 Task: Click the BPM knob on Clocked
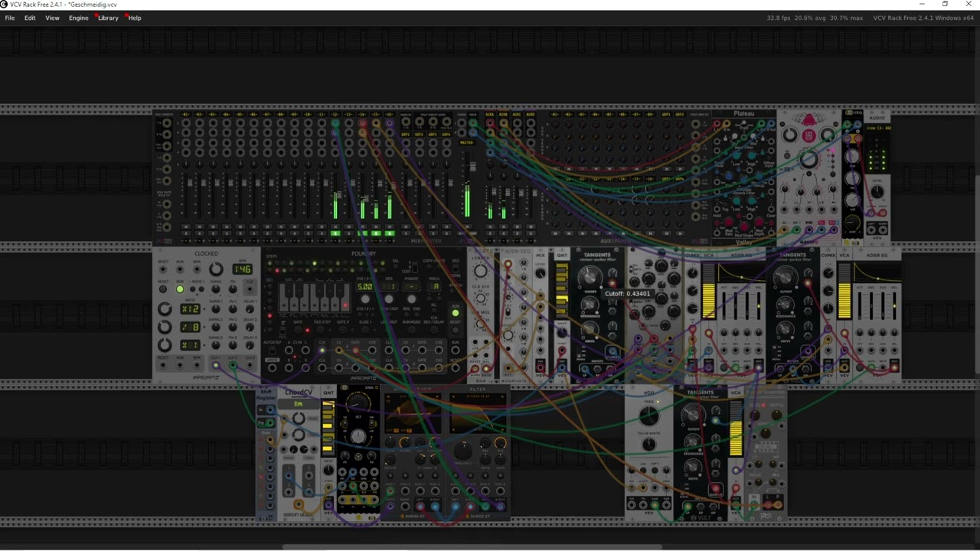216,269
